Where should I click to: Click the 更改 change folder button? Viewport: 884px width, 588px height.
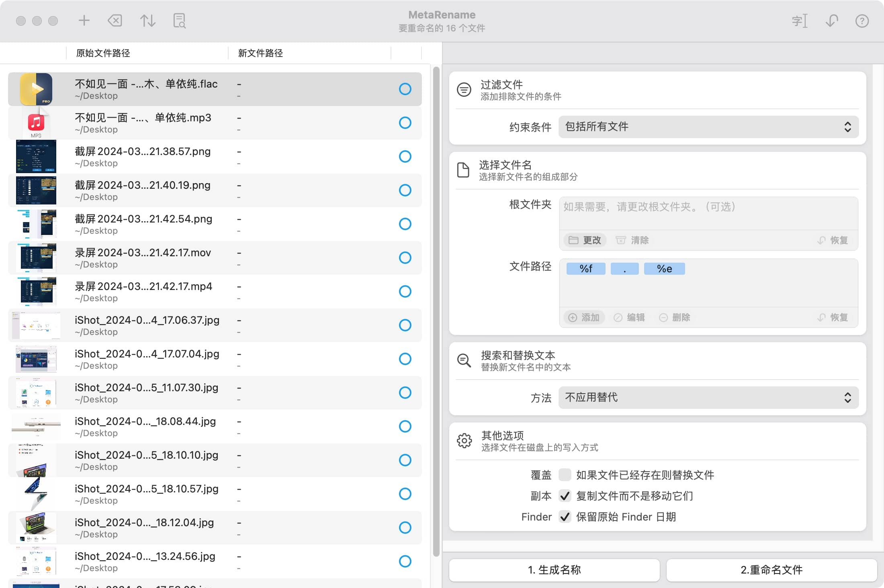585,240
